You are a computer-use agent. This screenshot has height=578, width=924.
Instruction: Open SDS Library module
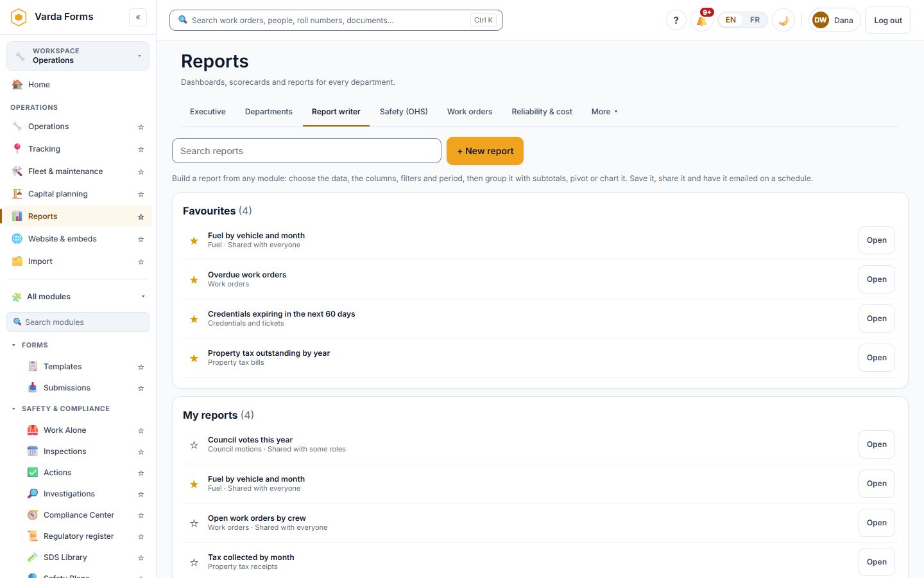pos(65,557)
